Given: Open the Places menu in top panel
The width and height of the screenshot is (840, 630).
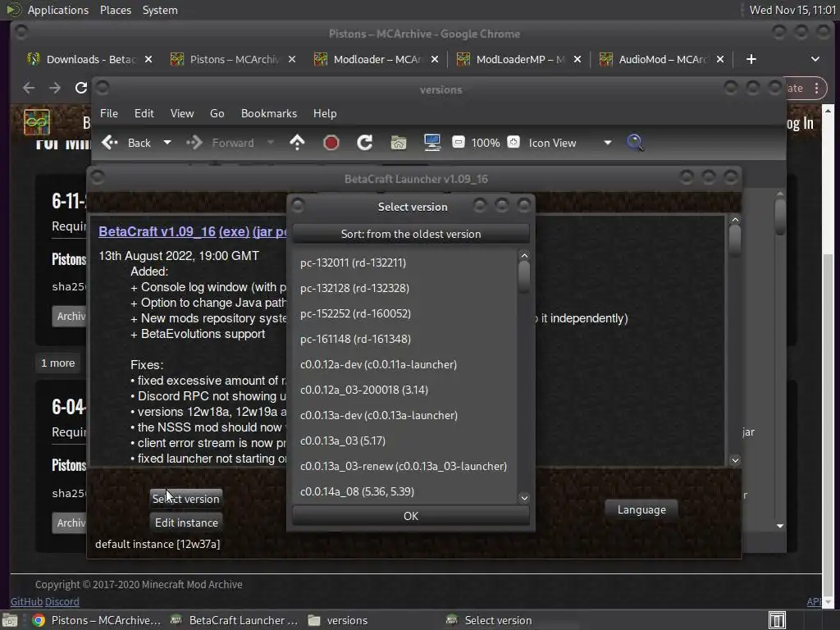Looking at the screenshot, I should pos(115,10).
